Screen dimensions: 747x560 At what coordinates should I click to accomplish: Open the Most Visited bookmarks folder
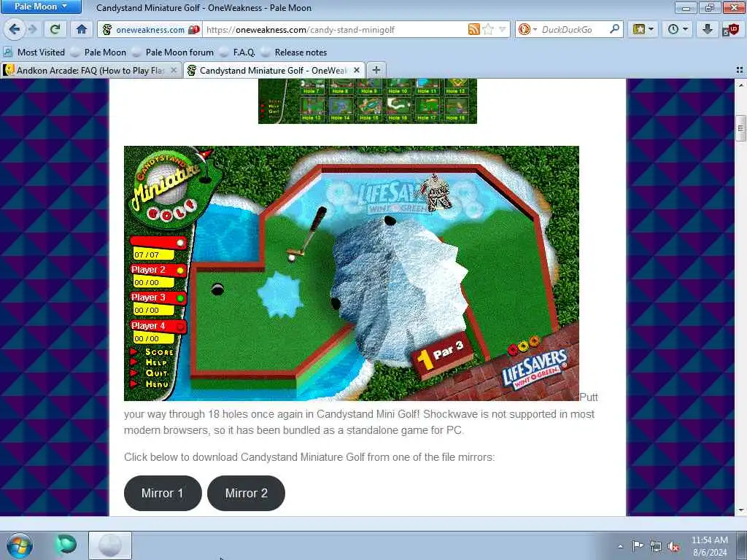pos(34,52)
